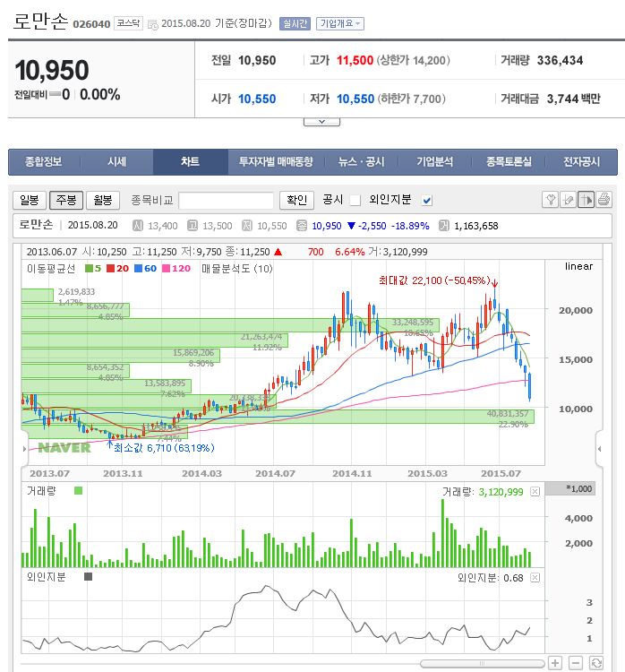Toggle the 120-day moving average legend
The width and height of the screenshot is (625, 672).
[x=176, y=269]
